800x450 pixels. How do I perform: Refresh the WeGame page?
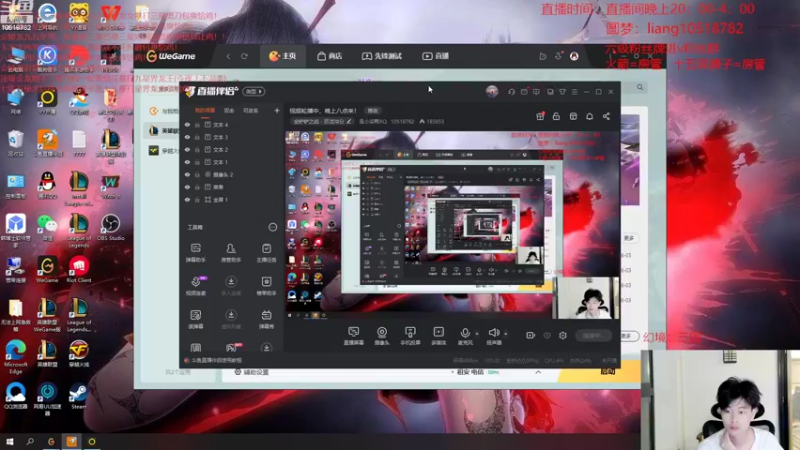tap(244, 56)
